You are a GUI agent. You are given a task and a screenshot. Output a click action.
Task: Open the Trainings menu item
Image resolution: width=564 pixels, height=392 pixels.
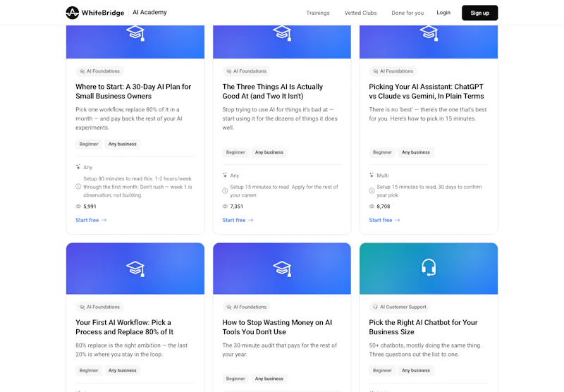tap(318, 13)
